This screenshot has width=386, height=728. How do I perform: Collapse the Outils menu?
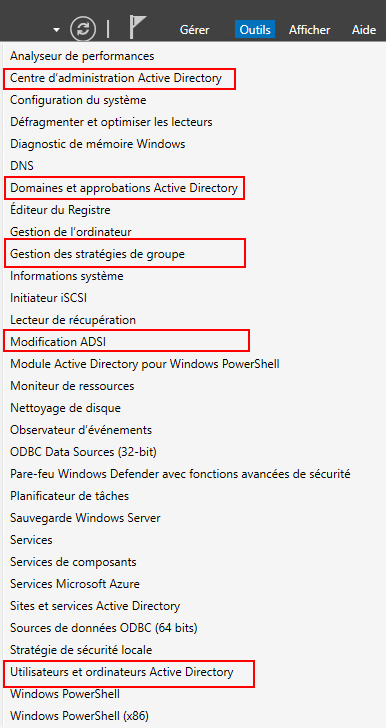(255, 30)
